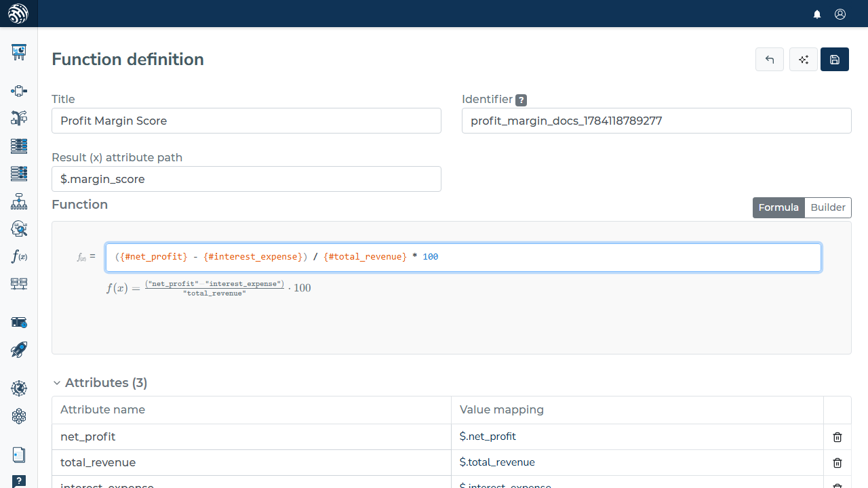Click the AI sparkle generate button

coord(804,60)
